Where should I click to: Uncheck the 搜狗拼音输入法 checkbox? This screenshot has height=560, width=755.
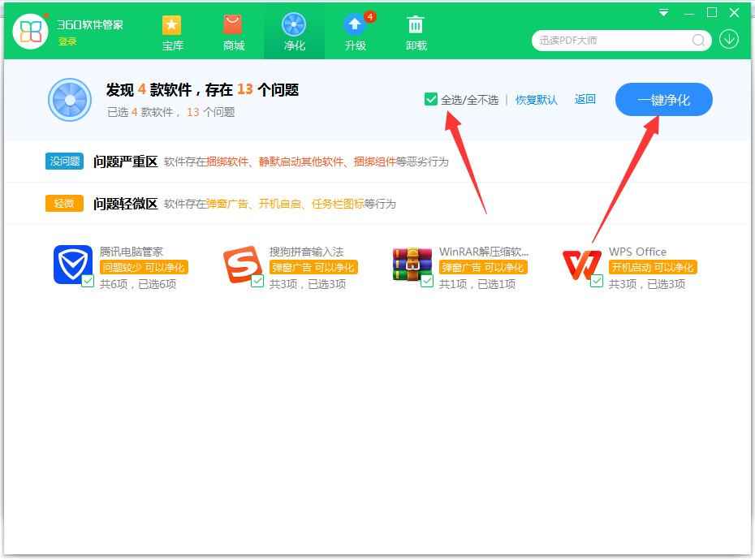click(257, 281)
